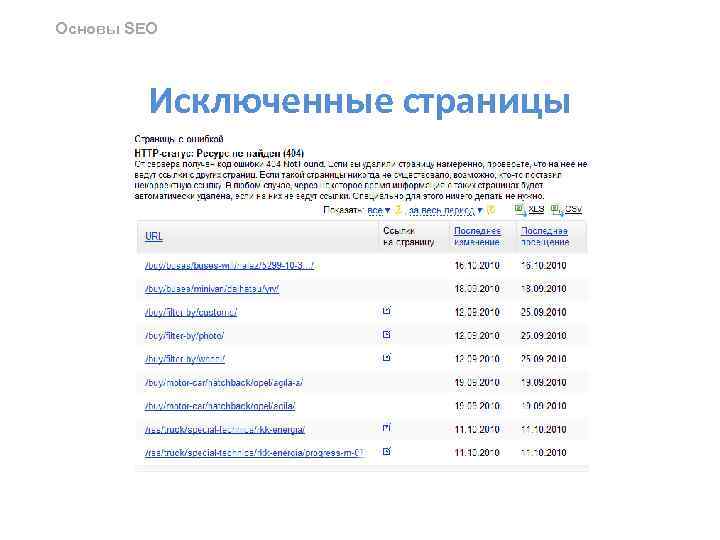Sort by the 'Последнее изменение' column header

477,236
